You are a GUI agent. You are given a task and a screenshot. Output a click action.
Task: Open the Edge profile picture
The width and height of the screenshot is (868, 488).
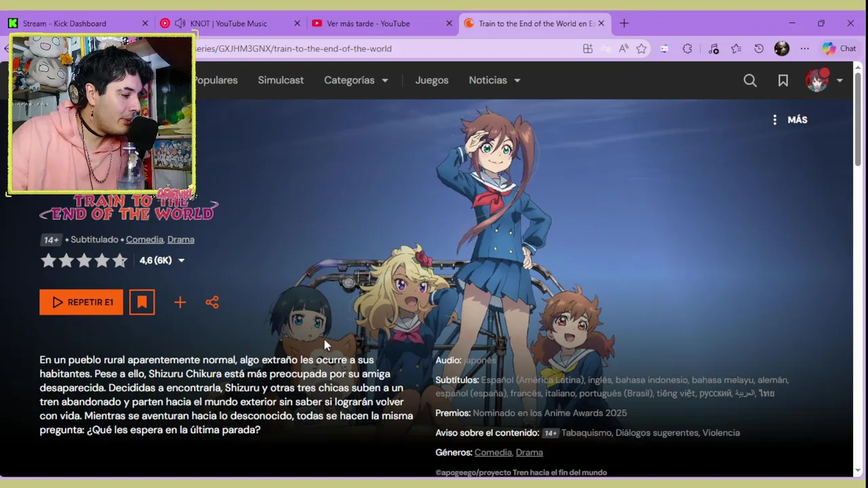782,49
